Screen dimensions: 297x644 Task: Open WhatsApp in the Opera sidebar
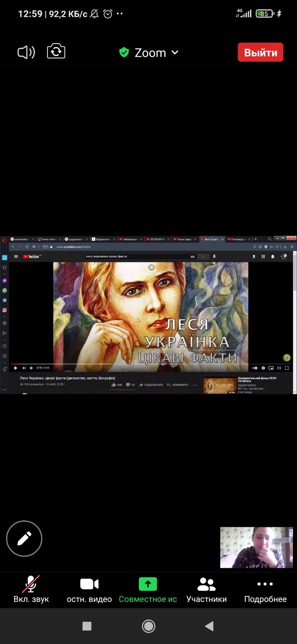4,290
